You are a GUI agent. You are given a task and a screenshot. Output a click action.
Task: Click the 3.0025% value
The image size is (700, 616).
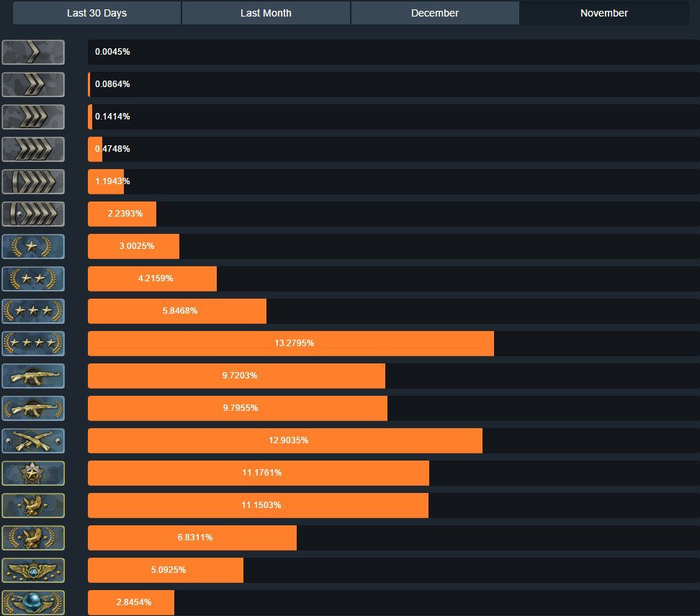point(137,246)
